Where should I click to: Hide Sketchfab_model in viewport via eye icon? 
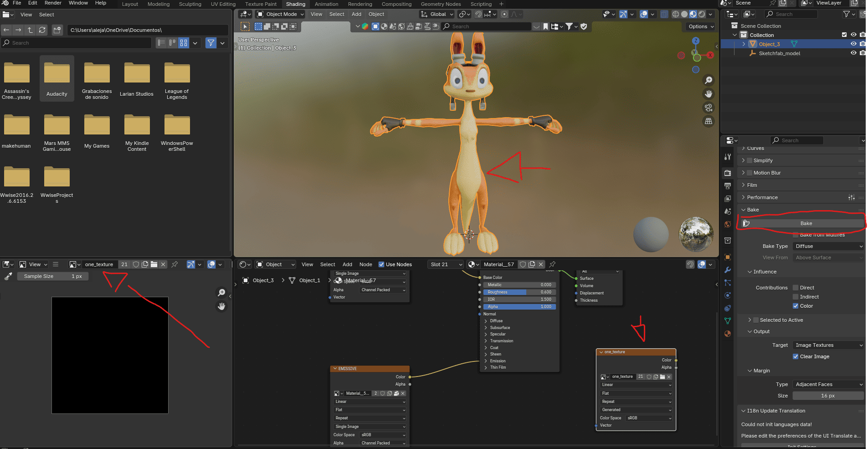pyautogui.click(x=853, y=53)
